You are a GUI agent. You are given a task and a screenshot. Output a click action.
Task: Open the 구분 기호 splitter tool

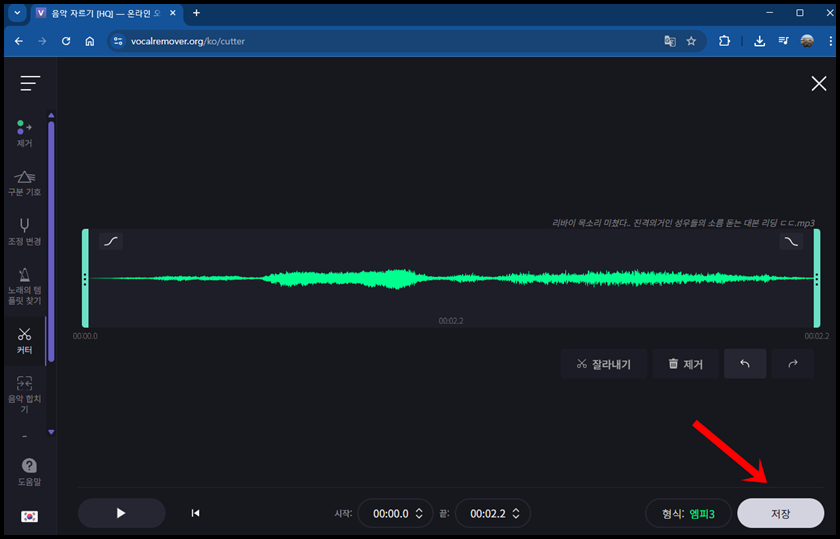point(25,183)
